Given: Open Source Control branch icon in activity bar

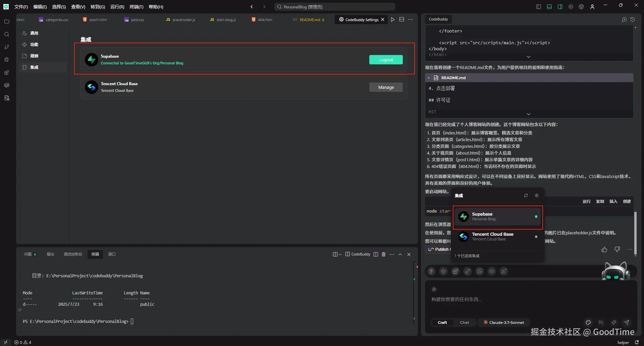Looking at the screenshot, I should pos(7,47).
